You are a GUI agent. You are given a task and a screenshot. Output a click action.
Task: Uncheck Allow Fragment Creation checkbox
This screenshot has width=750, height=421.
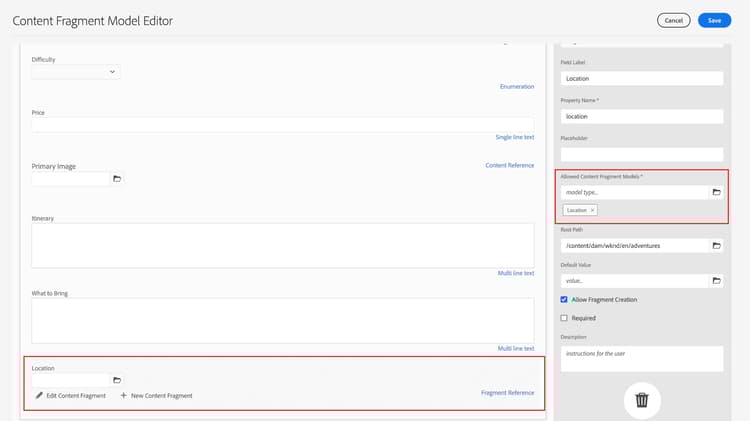point(564,299)
